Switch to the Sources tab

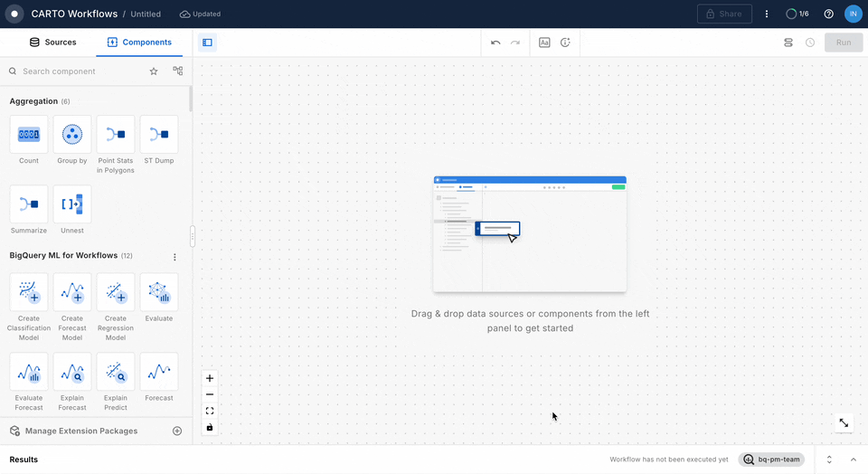tap(52, 43)
